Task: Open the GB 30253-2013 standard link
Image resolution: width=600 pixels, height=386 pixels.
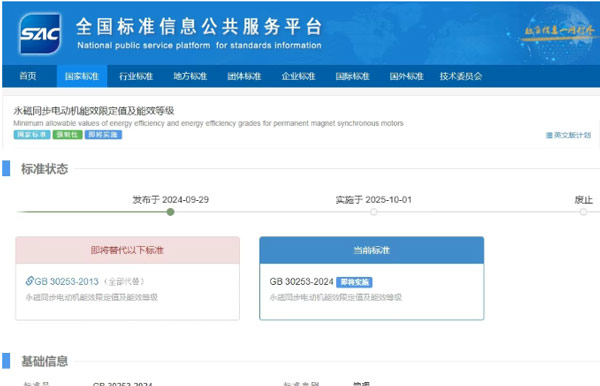Action: [67, 282]
